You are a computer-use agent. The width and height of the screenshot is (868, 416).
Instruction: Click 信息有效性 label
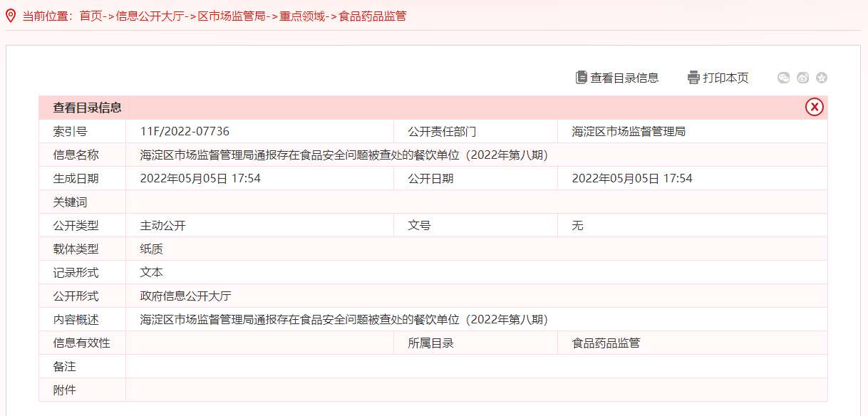click(x=81, y=343)
